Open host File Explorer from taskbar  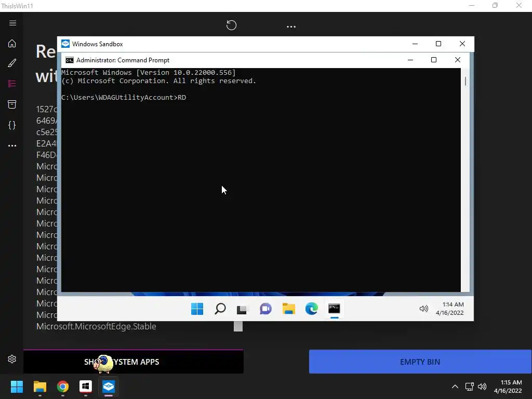point(39,387)
